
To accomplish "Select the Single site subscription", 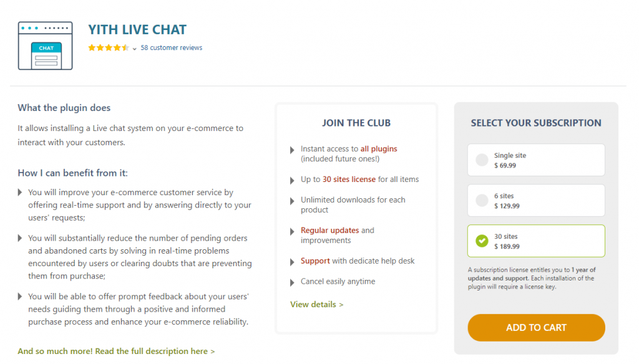I will pos(482,160).
